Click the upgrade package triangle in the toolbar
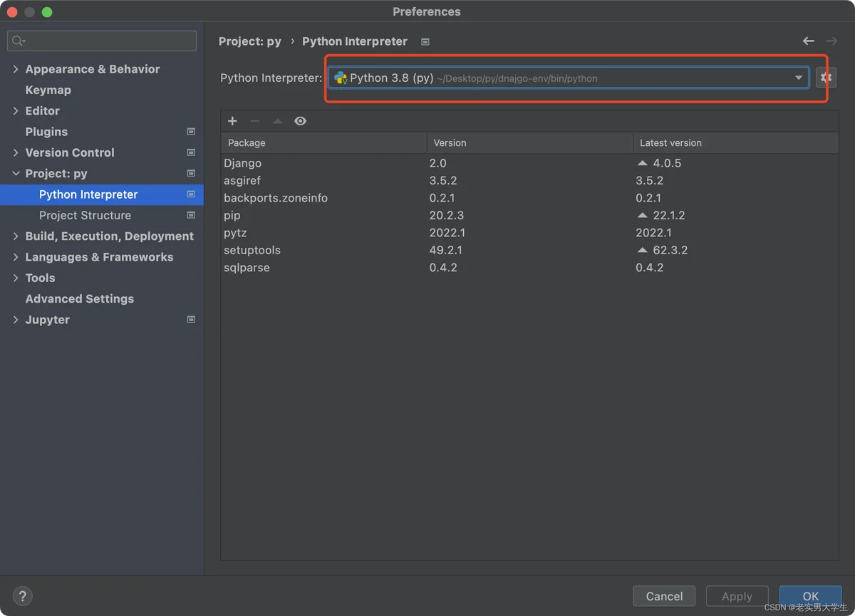Image resolution: width=855 pixels, height=616 pixels. pyautogui.click(x=278, y=121)
